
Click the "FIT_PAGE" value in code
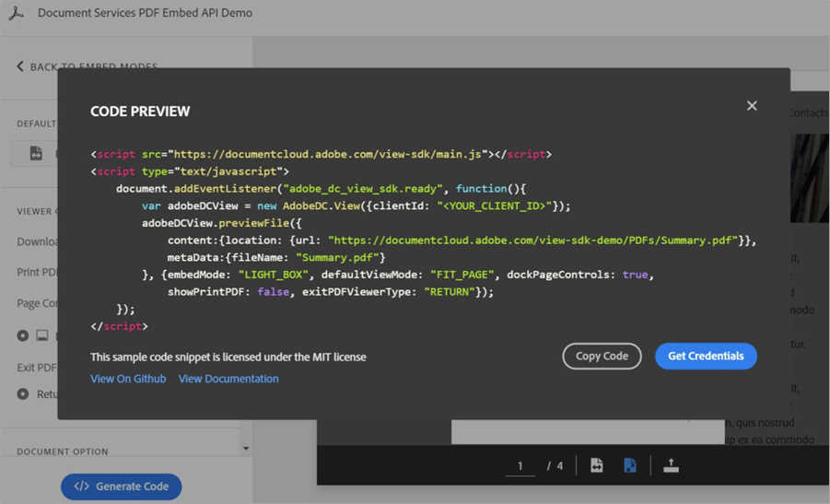[462, 275]
